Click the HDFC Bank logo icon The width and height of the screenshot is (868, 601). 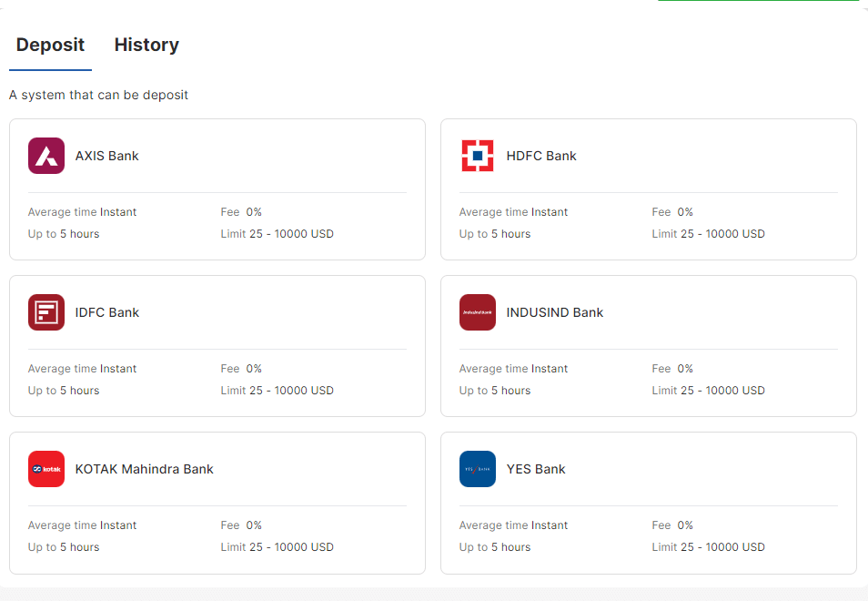tap(478, 156)
